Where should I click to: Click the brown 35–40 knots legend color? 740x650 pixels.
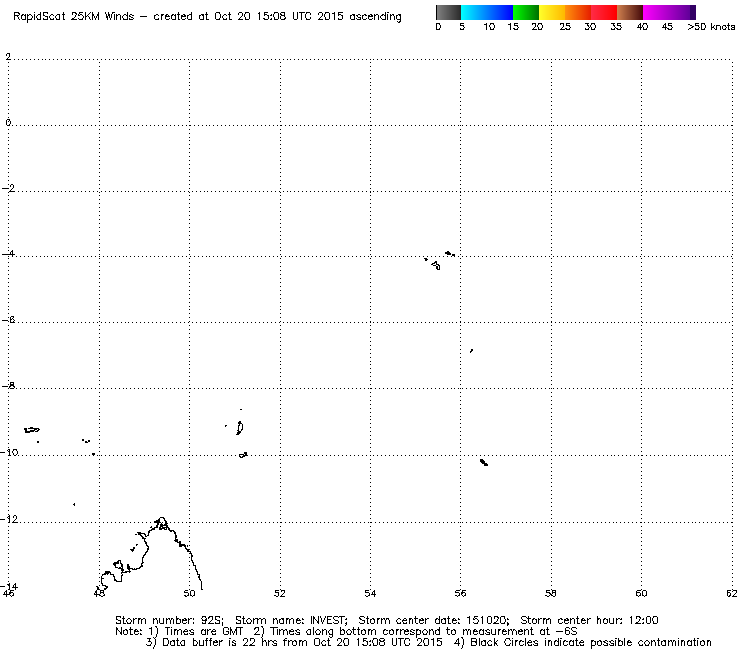click(x=630, y=12)
